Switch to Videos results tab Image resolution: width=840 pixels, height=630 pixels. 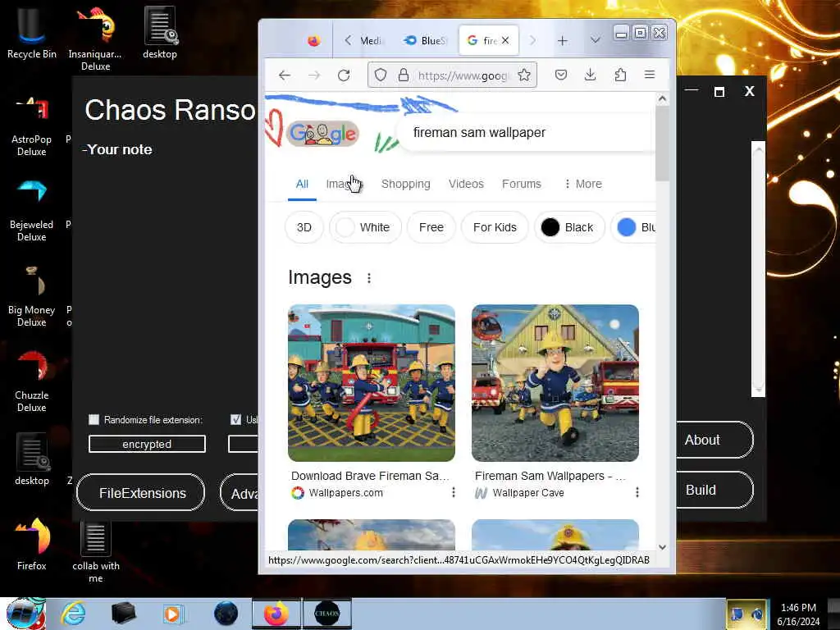click(x=466, y=185)
